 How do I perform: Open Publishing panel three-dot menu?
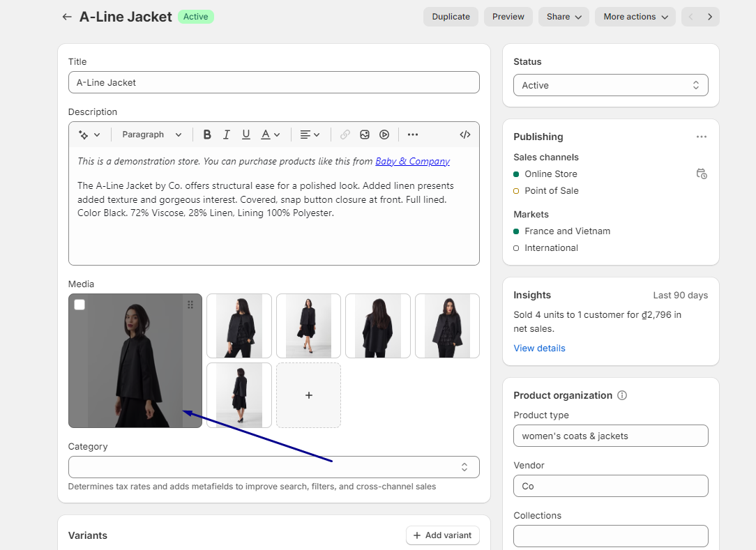pyautogui.click(x=702, y=137)
